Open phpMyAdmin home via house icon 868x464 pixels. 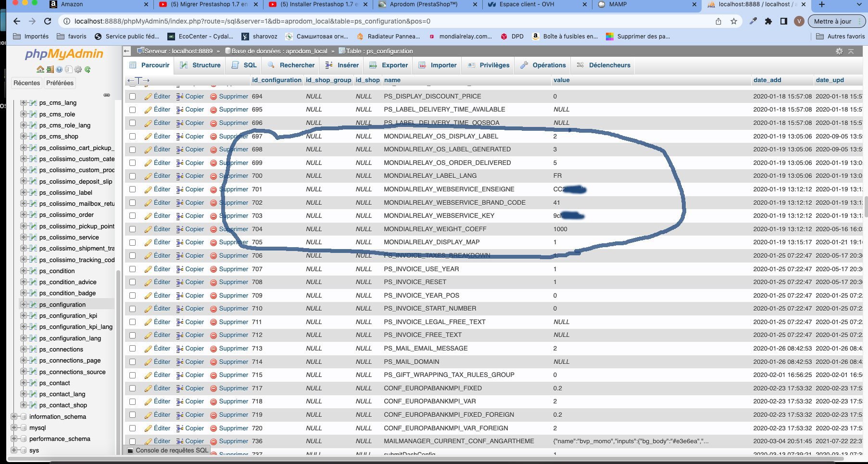coord(40,69)
